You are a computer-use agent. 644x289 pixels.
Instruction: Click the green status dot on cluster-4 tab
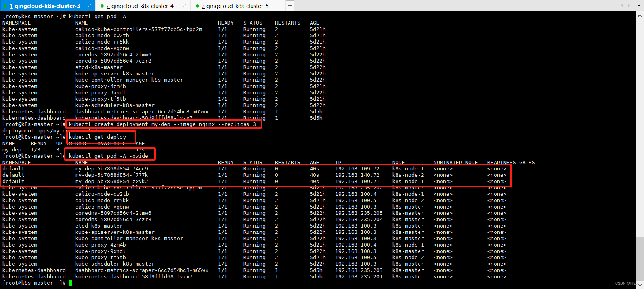pyautogui.click(x=102, y=6)
